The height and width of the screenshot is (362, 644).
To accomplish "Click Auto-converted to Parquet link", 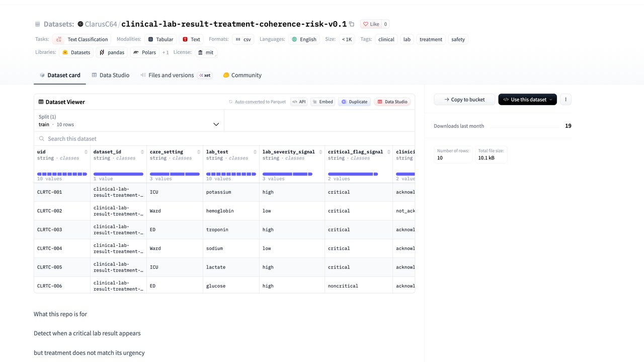I will tap(257, 102).
